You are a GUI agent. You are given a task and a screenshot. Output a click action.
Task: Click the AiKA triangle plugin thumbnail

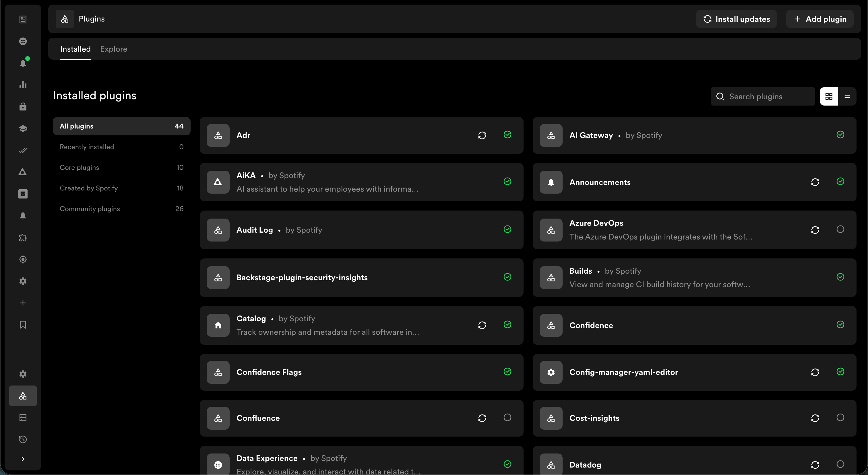(x=218, y=182)
